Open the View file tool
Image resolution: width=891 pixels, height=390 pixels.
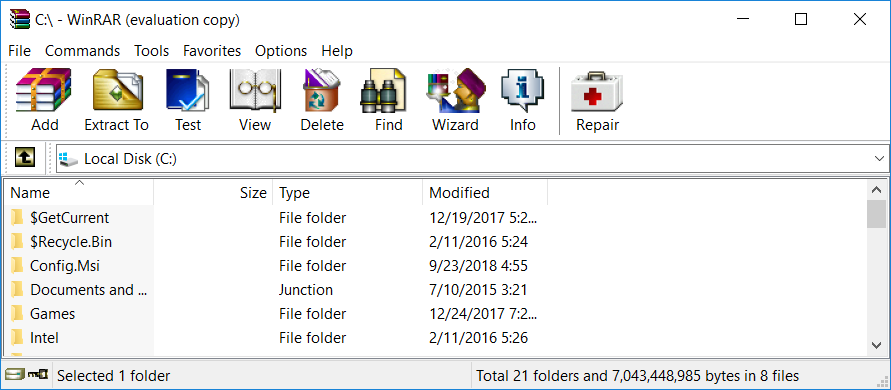255,101
